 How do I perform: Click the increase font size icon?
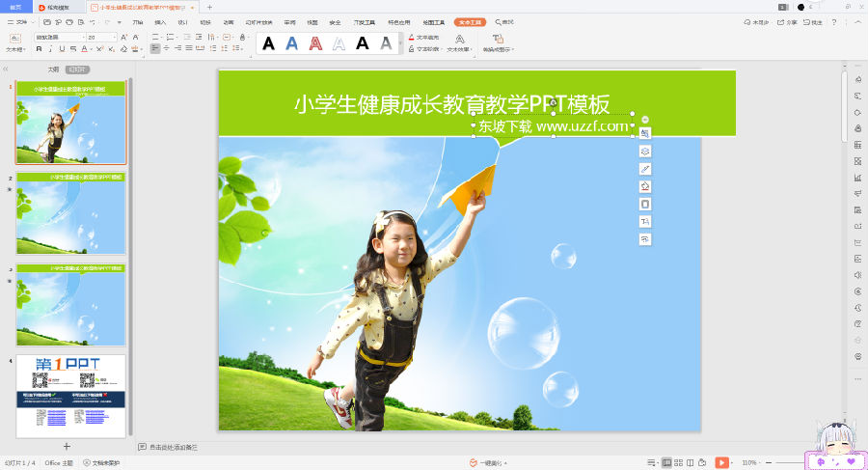pyautogui.click(x=124, y=37)
